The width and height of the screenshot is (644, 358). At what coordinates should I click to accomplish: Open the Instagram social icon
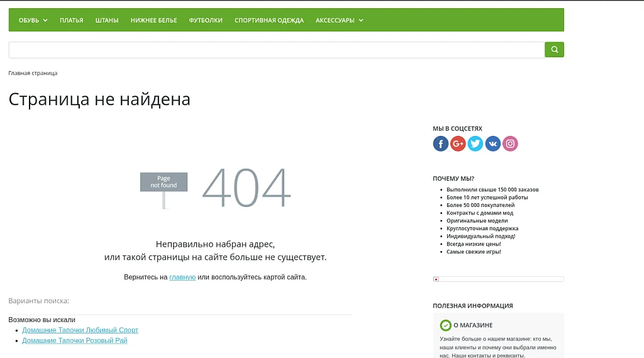[510, 144]
